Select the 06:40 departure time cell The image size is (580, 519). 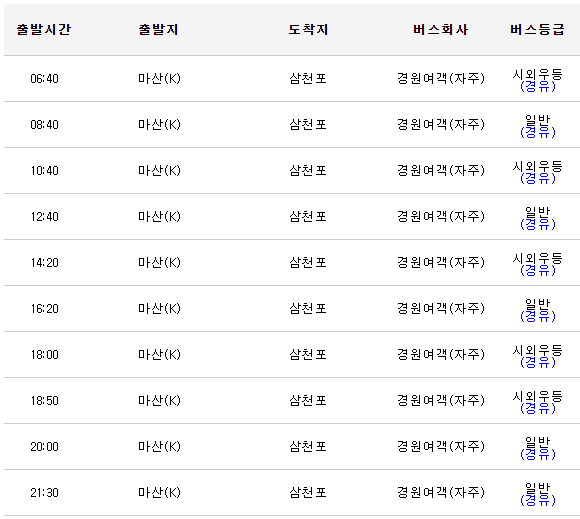pos(44,78)
